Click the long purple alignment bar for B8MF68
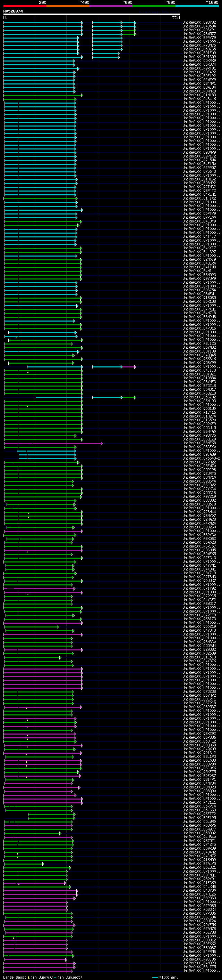 53,444
